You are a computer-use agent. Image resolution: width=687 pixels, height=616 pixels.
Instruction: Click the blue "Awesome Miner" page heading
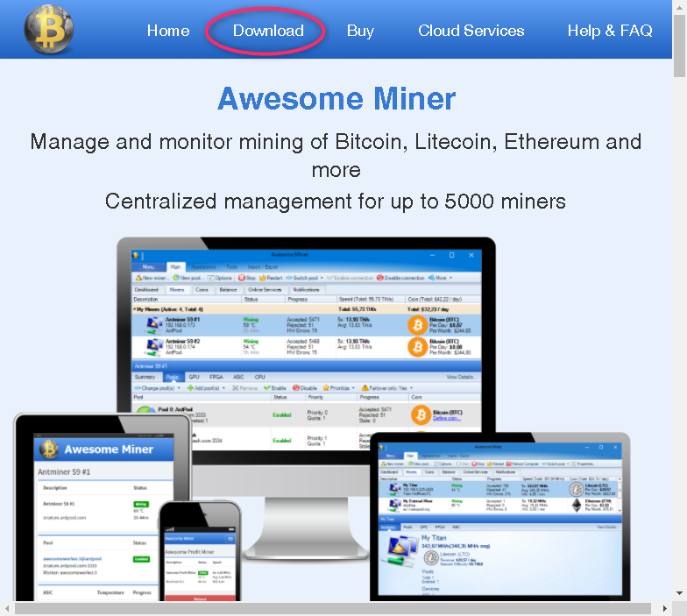(336, 98)
